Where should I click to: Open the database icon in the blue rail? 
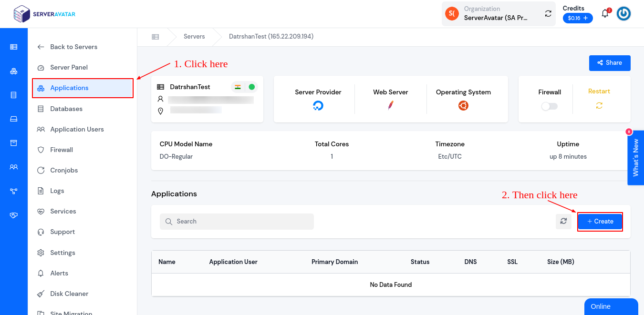(x=14, y=95)
